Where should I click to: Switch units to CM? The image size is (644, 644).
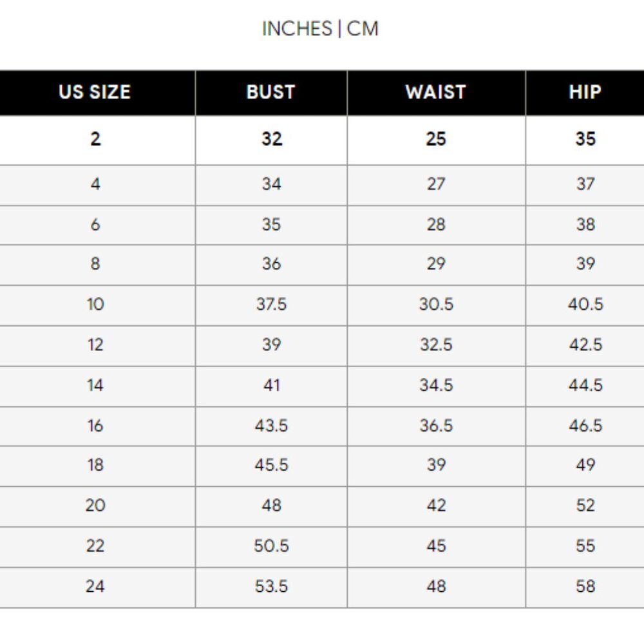click(363, 29)
